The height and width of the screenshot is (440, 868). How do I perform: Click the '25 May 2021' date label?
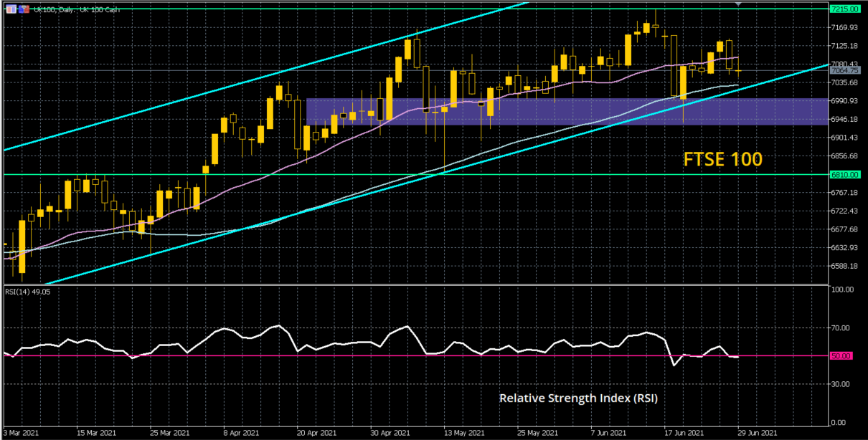click(539, 433)
